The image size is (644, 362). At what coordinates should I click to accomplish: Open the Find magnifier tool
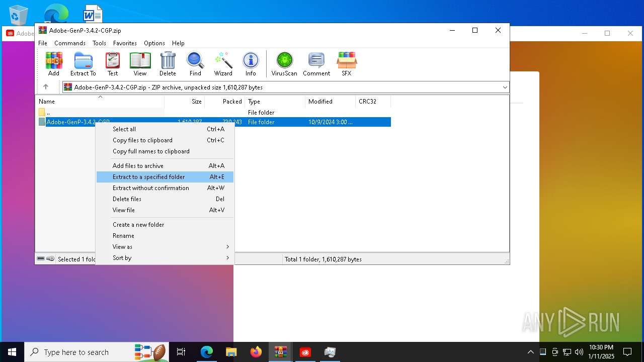pos(195,64)
